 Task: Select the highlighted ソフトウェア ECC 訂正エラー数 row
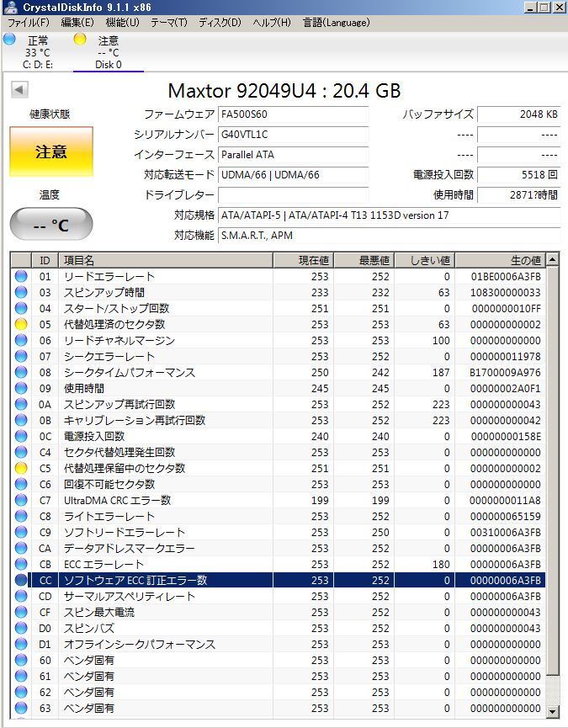(x=278, y=581)
